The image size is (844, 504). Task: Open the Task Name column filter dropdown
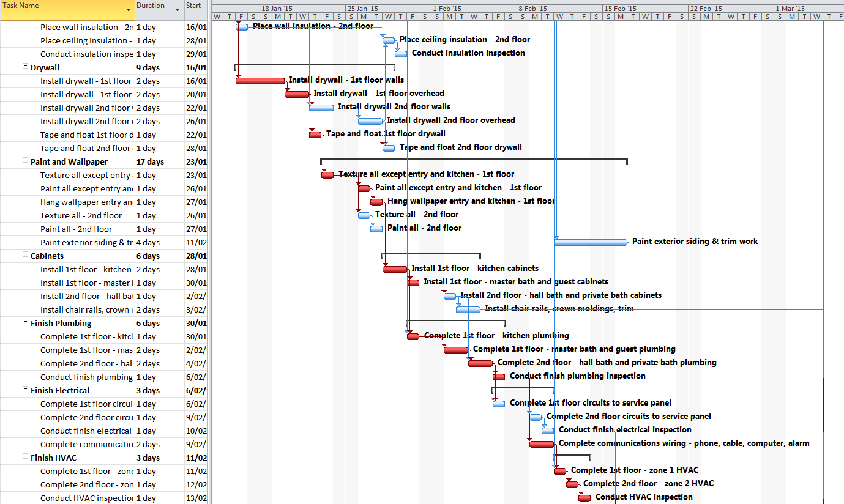[x=128, y=10]
